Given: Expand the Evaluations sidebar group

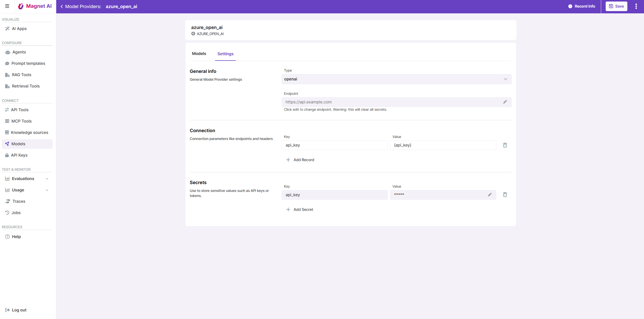Looking at the screenshot, I should [x=47, y=179].
